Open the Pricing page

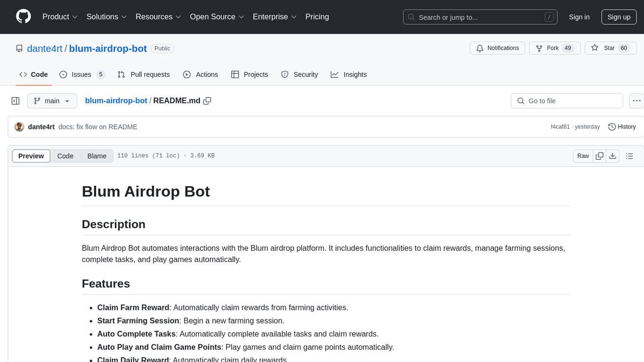click(317, 17)
